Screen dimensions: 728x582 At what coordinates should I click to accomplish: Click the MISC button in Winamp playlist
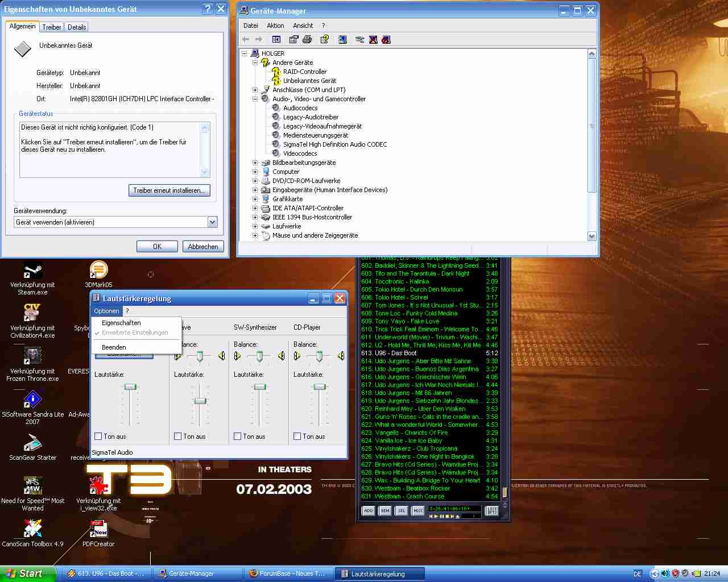pyautogui.click(x=418, y=511)
